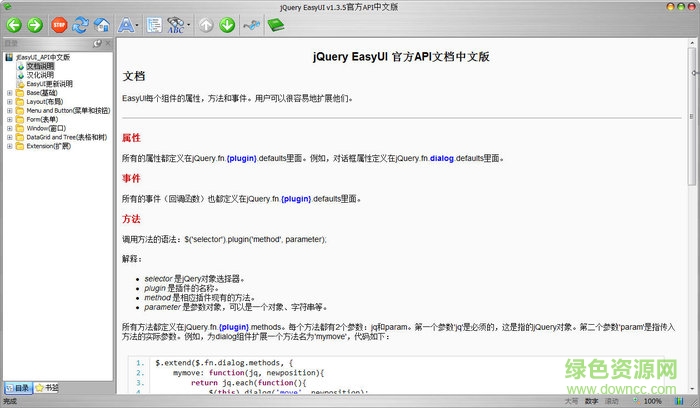Click the 100% zoom indicator in status bar
700x408 pixels.
[652, 401]
